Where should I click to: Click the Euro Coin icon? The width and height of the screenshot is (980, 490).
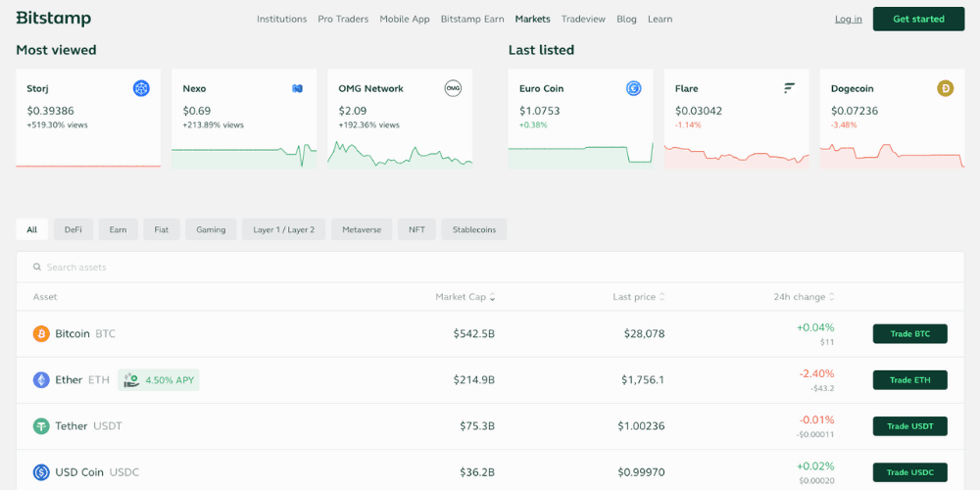pyautogui.click(x=634, y=88)
